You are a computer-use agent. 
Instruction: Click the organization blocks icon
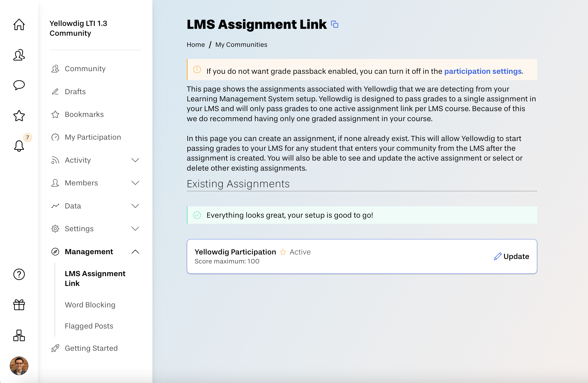(19, 335)
